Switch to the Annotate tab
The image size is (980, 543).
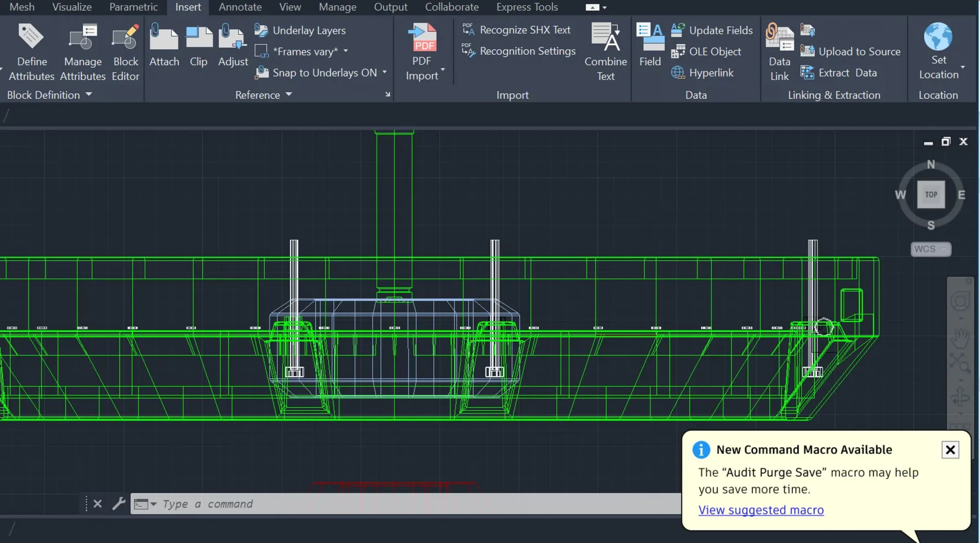240,7
